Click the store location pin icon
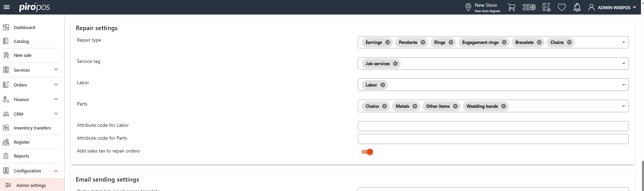The height and width of the screenshot is (191, 644). [x=468, y=7]
